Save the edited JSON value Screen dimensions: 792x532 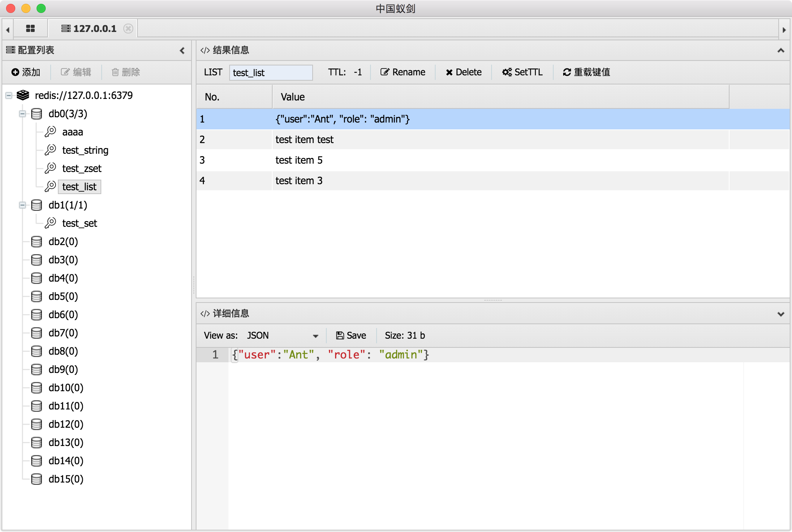coord(351,335)
